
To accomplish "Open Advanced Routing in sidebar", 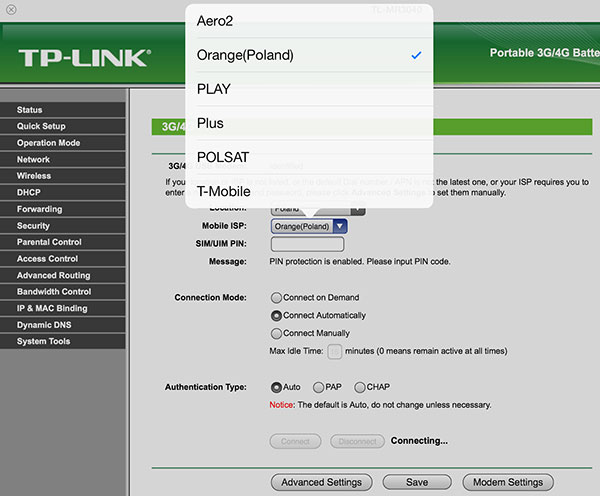I will (x=63, y=275).
